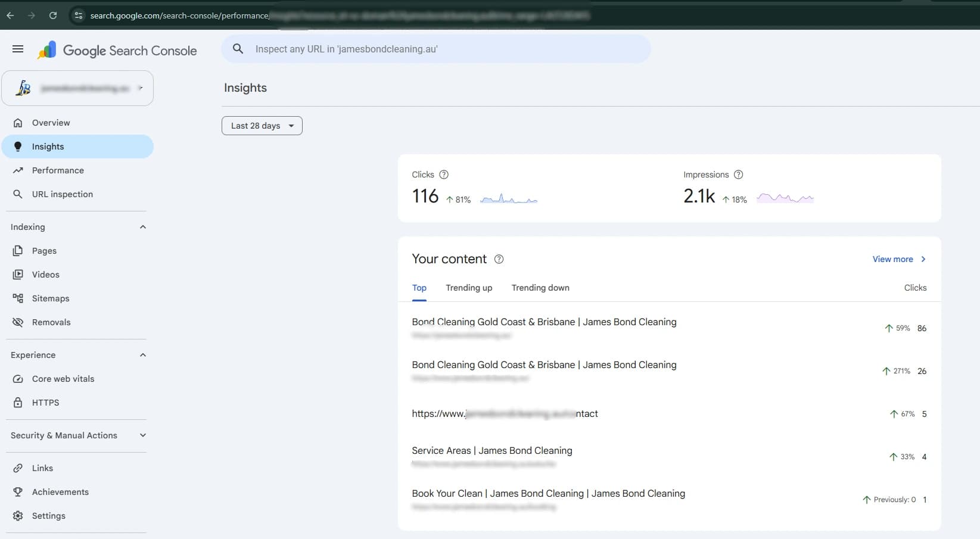Click the help icon next to Impressions

click(739, 175)
